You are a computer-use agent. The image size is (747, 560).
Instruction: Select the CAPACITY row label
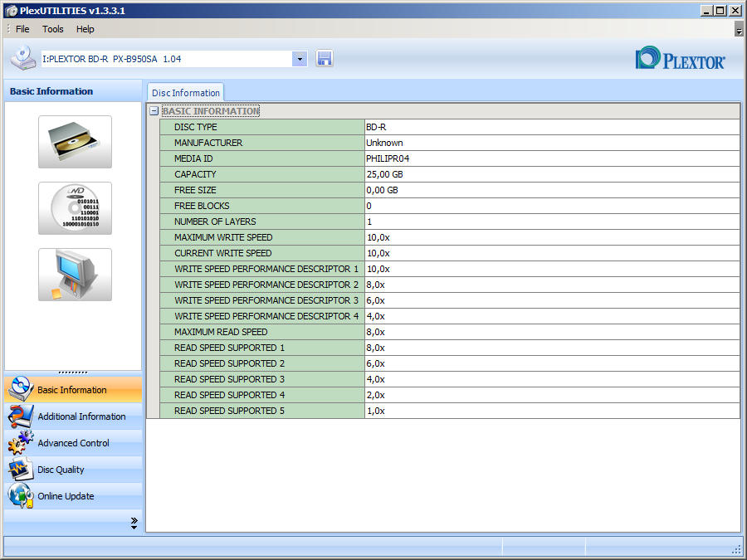[x=195, y=174]
